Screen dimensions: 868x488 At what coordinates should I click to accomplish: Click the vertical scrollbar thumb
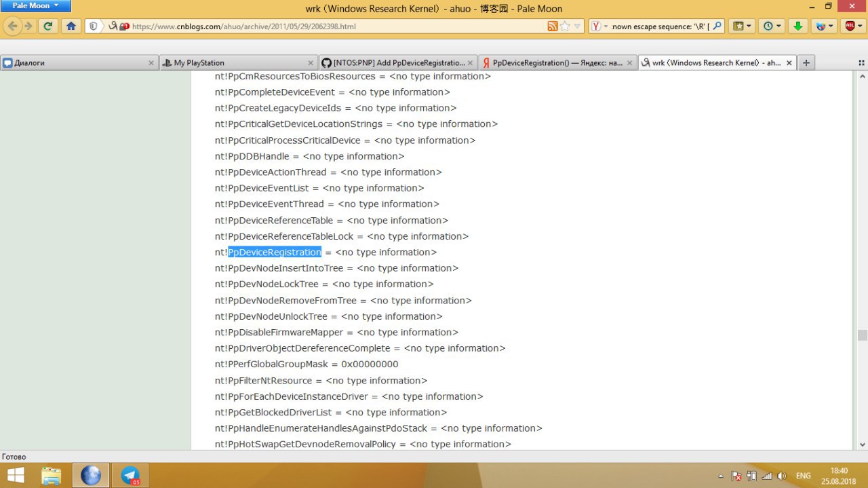(862, 335)
